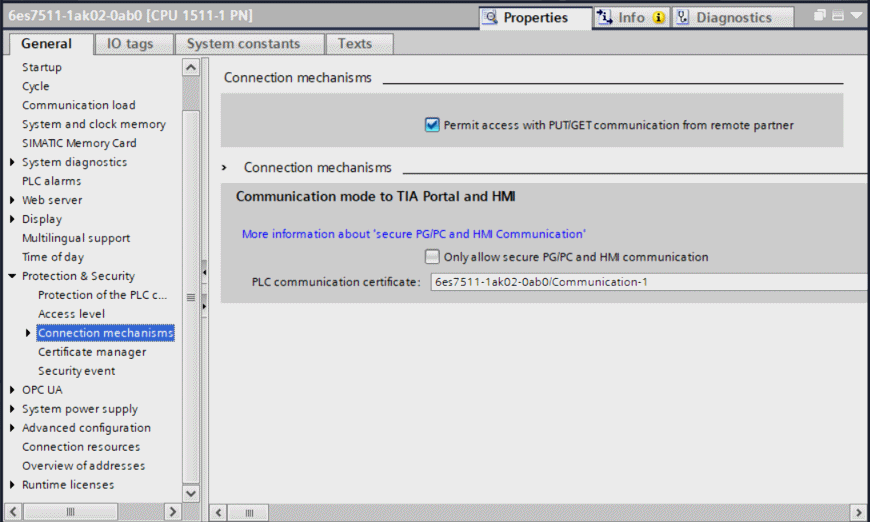Collapse inspector with the down arrow icon
The height and width of the screenshot is (522, 870).
point(857,17)
